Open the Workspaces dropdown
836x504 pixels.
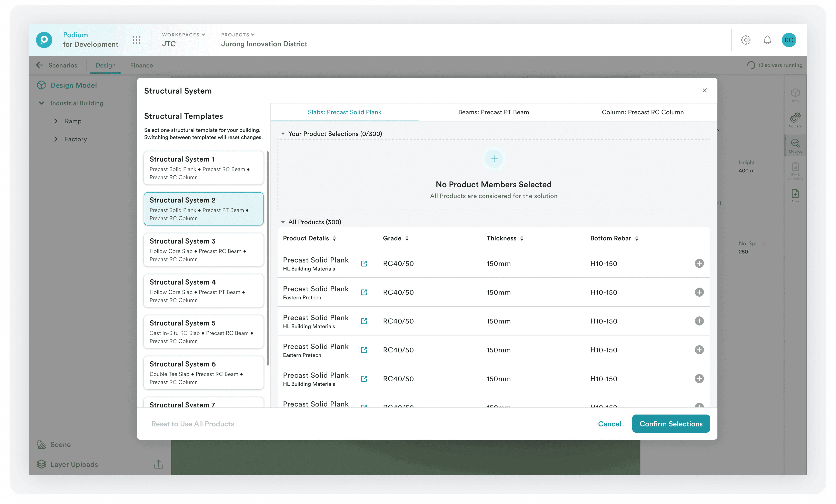pyautogui.click(x=183, y=35)
